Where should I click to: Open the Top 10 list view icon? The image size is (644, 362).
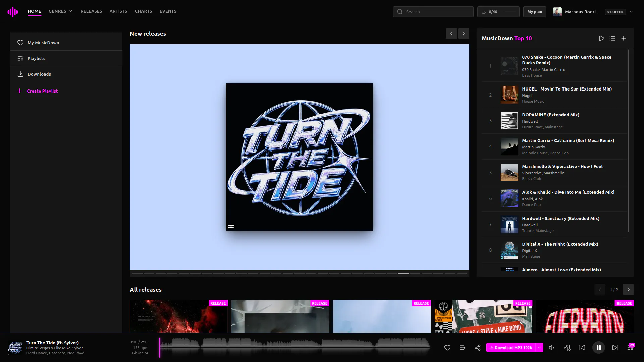click(x=612, y=38)
